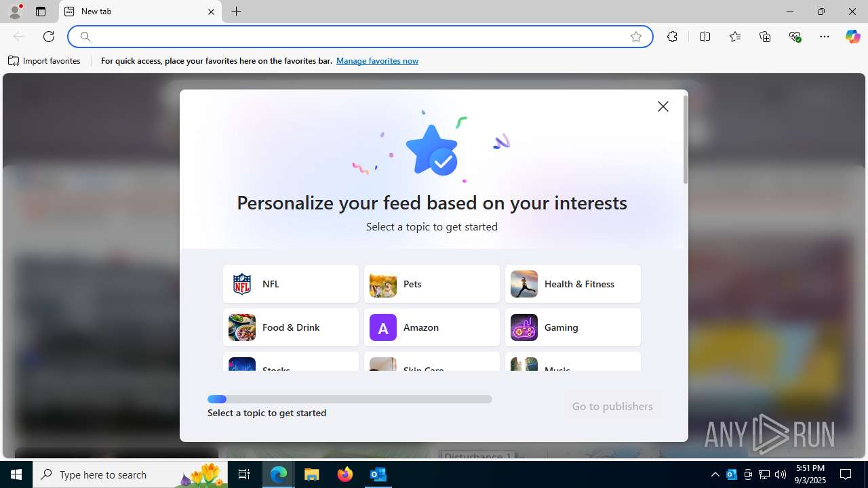Click the Refresh page icon
Viewport: 868px width, 488px height.
click(x=49, y=37)
